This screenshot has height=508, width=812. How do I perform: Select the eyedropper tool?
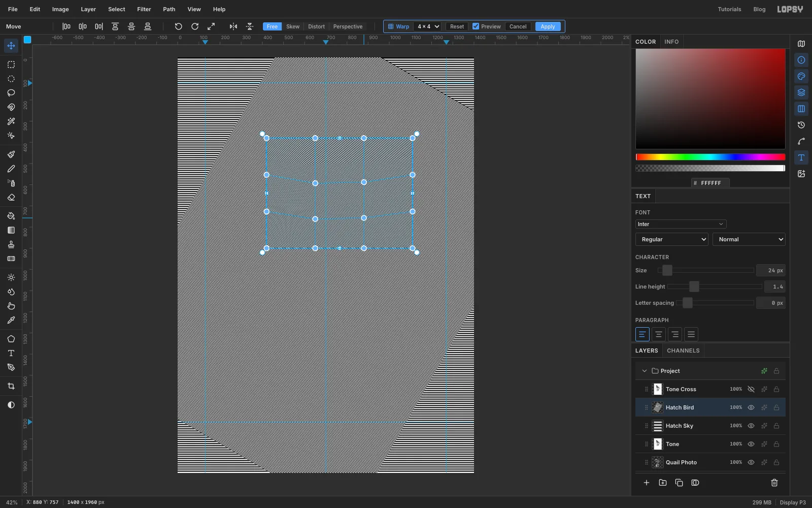point(11,320)
